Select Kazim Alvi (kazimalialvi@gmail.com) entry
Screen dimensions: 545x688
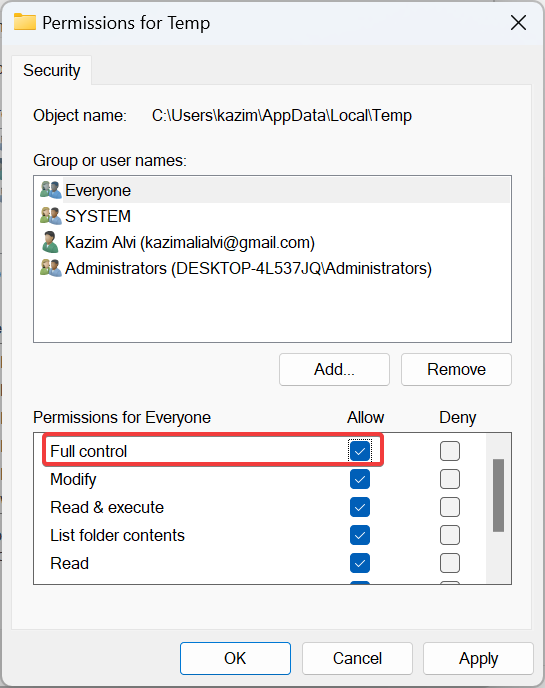(272, 242)
